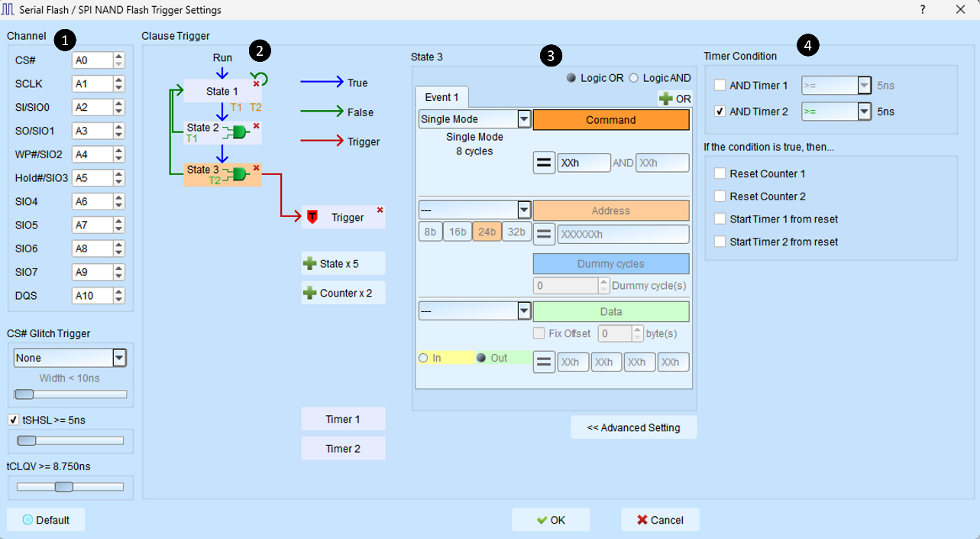The width and height of the screenshot is (980, 539).
Task: Remove State 2 with its red X
Action: click(x=257, y=125)
